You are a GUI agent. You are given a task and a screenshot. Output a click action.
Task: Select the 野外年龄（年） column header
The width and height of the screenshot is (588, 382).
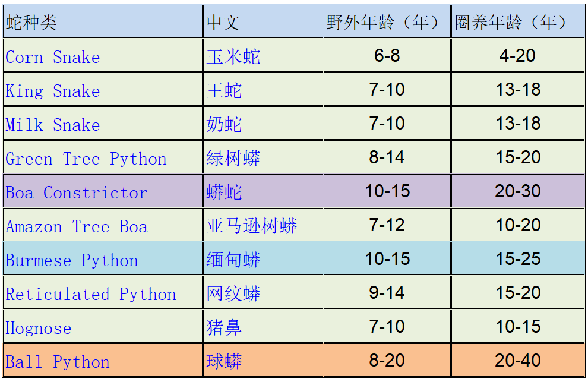click(387, 22)
